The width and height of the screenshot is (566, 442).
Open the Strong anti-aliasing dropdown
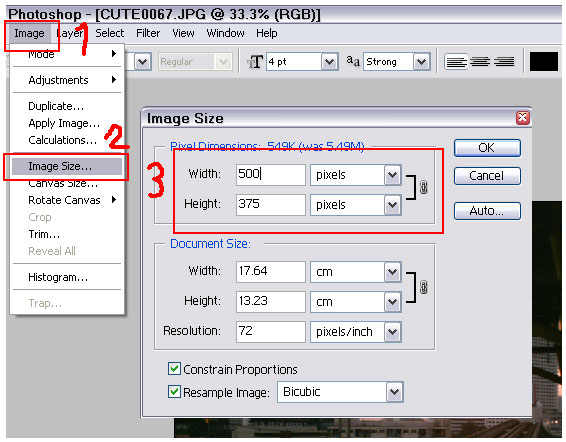point(422,62)
